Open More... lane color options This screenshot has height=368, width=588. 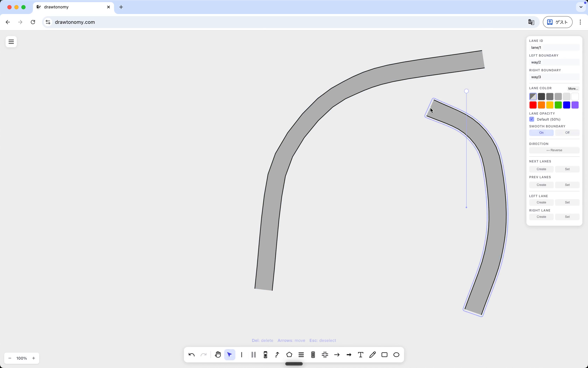tap(573, 89)
